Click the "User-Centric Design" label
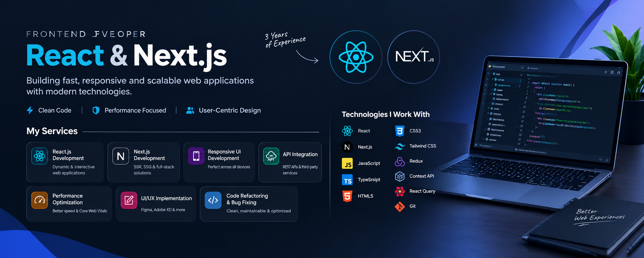Screen dimensions: 644x258 tap(230, 111)
